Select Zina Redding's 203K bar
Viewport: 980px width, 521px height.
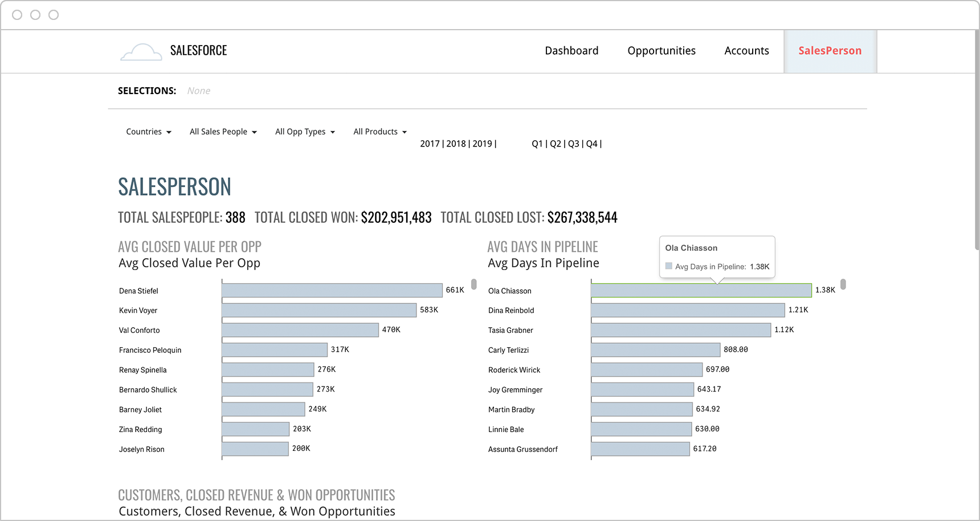pos(255,429)
